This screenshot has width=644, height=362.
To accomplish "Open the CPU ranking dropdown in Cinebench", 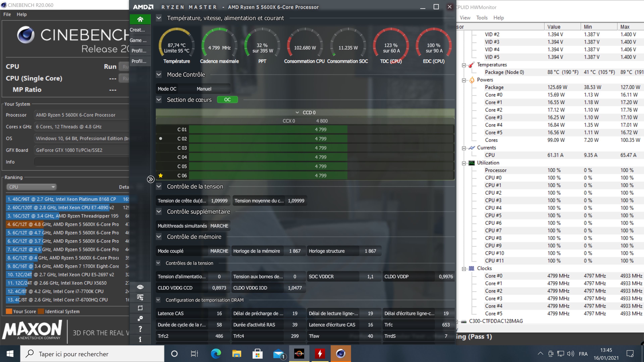I will click(32, 187).
